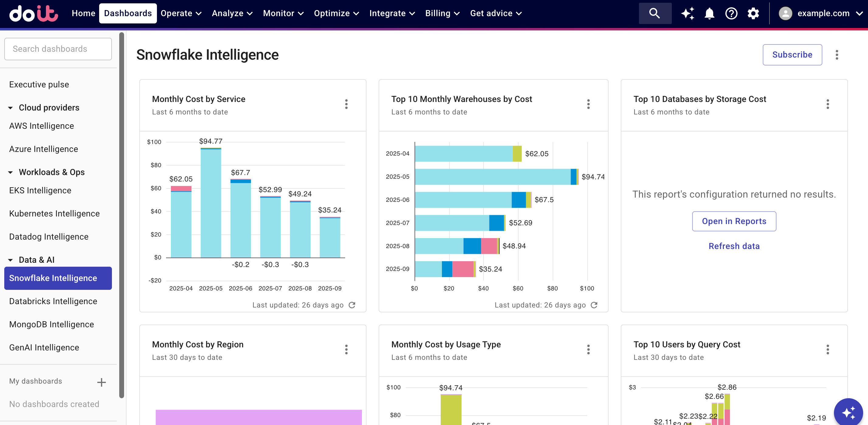Add new dashboard with plus icon

click(x=101, y=382)
